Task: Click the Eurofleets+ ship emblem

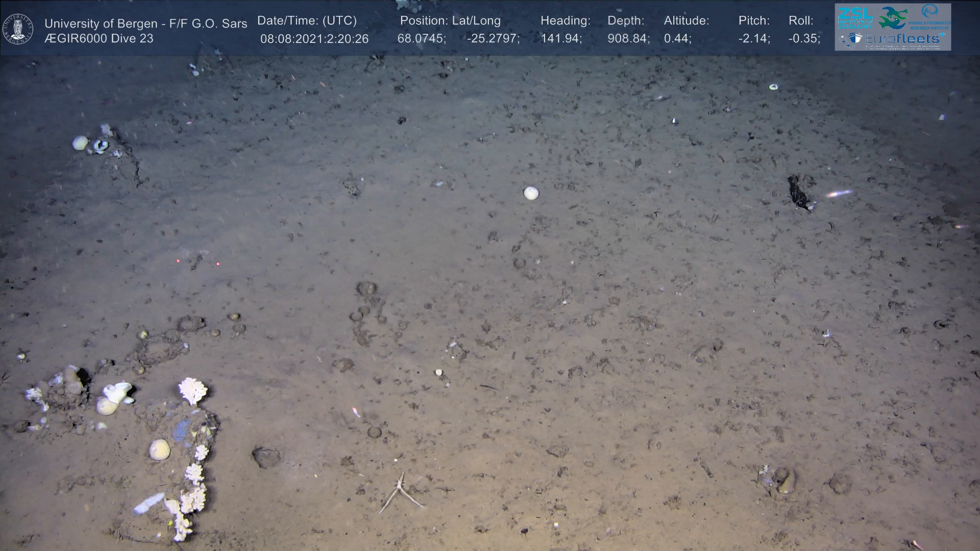Action: pyautogui.click(x=855, y=39)
